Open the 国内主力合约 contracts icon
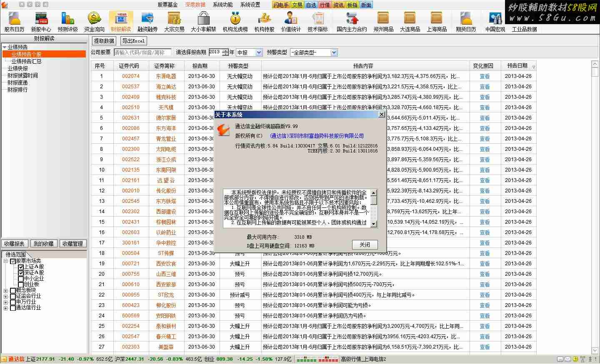This screenshot has height=364, width=600. (x=352, y=22)
